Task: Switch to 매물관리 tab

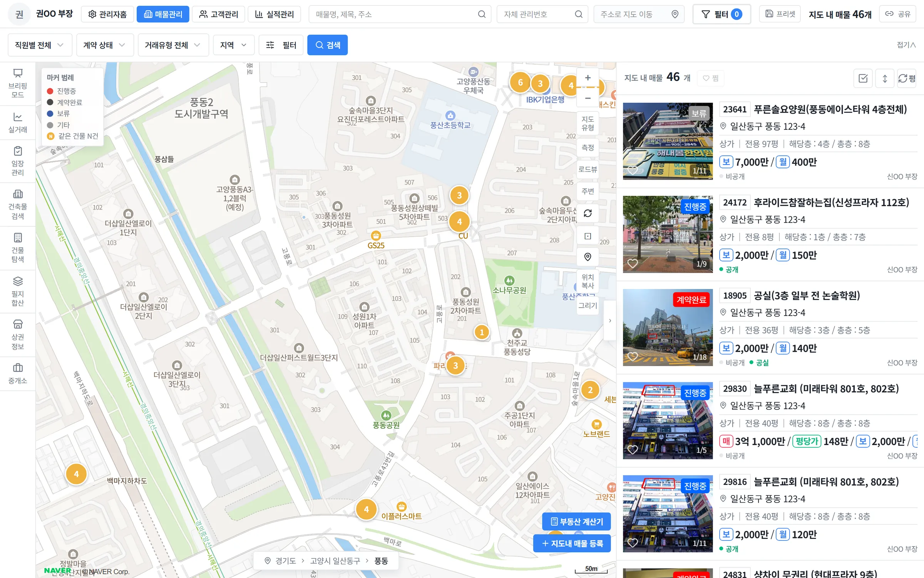Action: (x=163, y=14)
